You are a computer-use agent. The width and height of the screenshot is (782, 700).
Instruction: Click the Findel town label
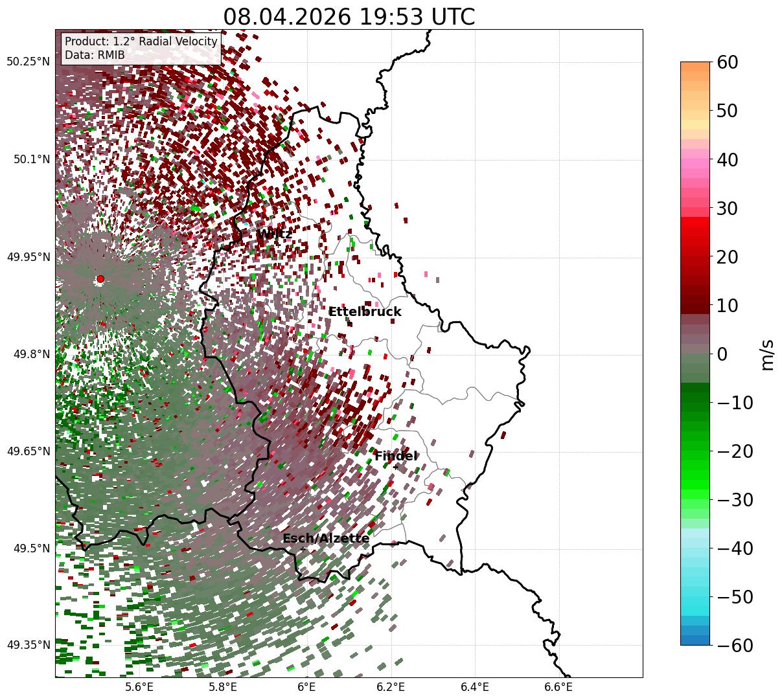click(x=396, y=457)
